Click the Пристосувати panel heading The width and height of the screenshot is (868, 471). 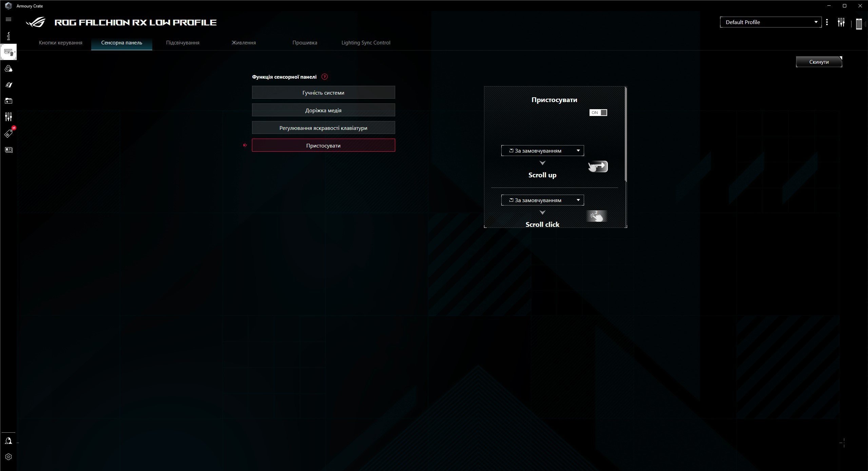(554, 100)
